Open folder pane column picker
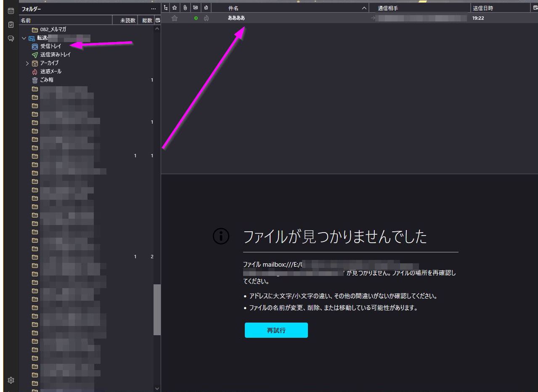 click(x=157, y=20)
